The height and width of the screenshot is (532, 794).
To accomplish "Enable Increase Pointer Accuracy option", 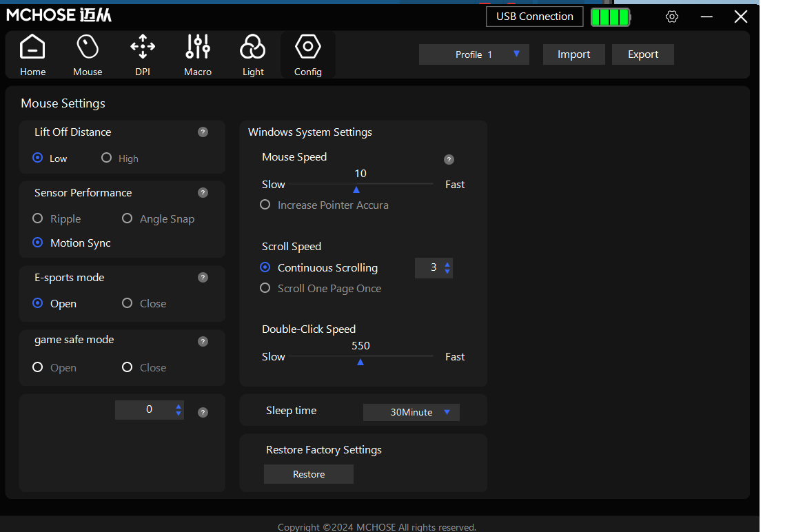I will point(265,205).
